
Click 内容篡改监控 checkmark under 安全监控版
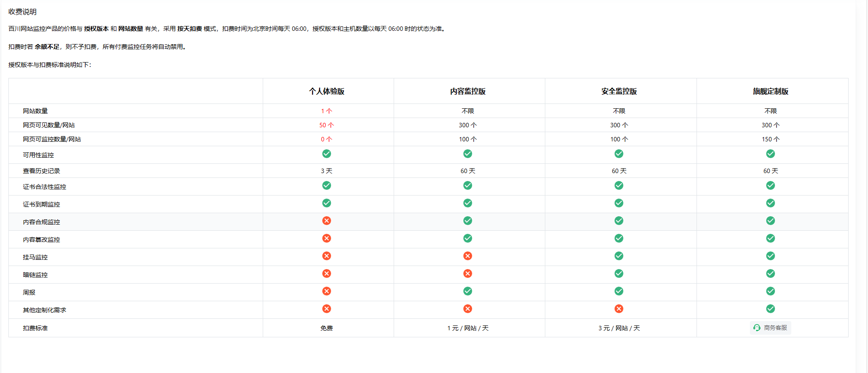[x=619, y=238]
